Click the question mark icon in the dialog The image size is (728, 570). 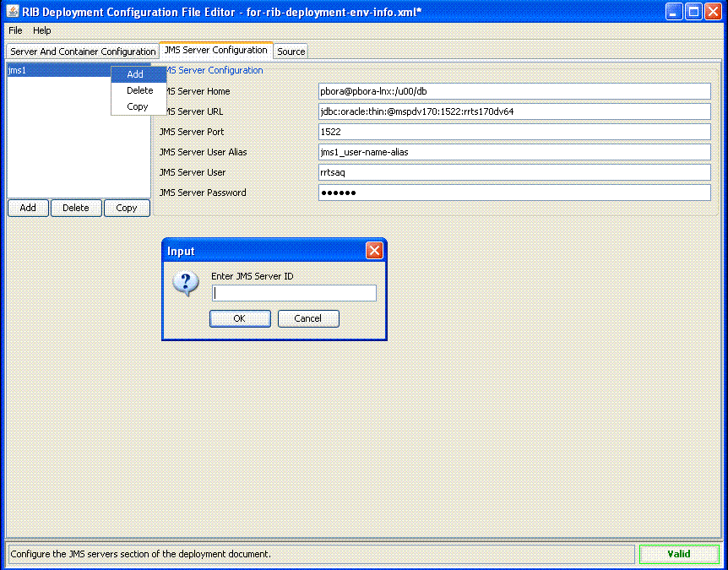click(x=186, y=284)
